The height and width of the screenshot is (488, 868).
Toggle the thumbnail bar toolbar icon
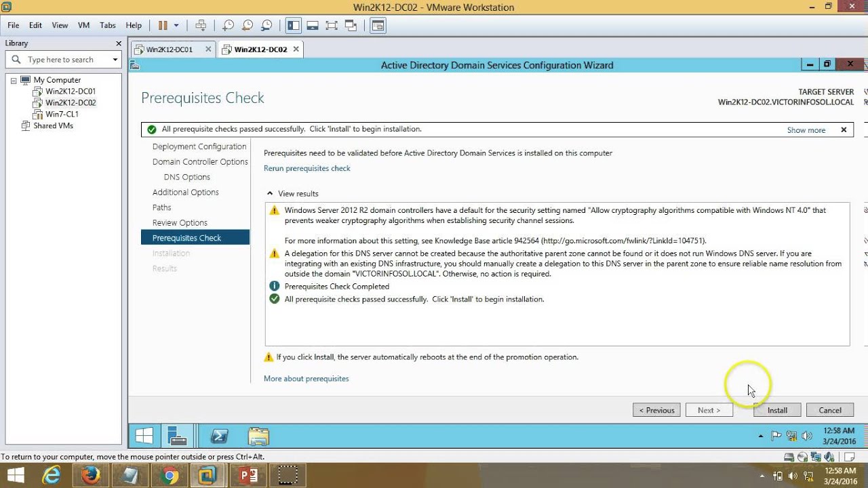(313, 25)
